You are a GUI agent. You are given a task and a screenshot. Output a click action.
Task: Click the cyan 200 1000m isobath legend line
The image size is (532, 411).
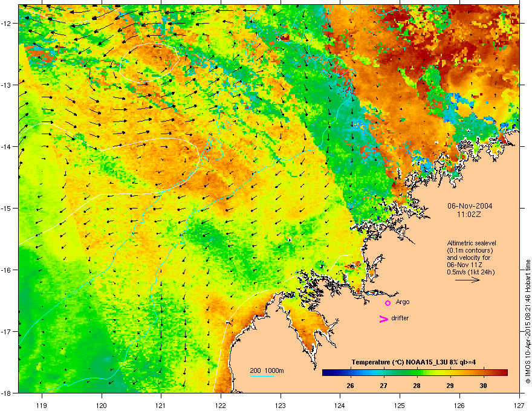262,377
